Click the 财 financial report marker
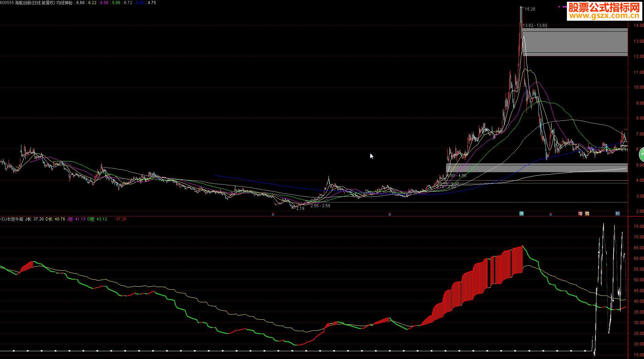Viewport: 644px width, 359px height. click(x=618, y=213)
